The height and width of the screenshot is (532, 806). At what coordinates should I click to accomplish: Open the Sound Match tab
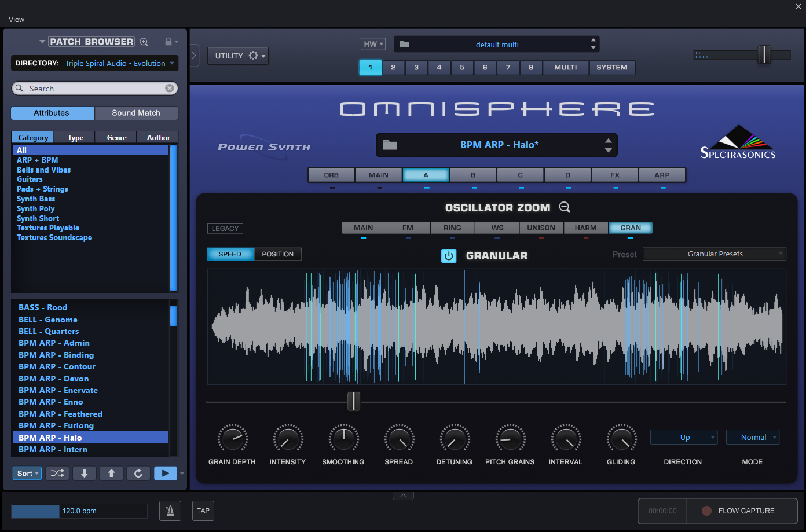(x=136, y=113)
